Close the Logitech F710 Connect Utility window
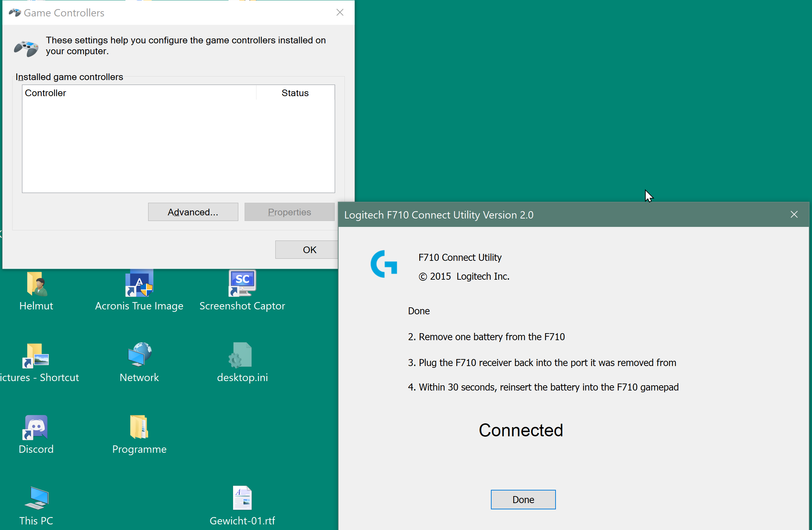 click(x=794, y=215)
